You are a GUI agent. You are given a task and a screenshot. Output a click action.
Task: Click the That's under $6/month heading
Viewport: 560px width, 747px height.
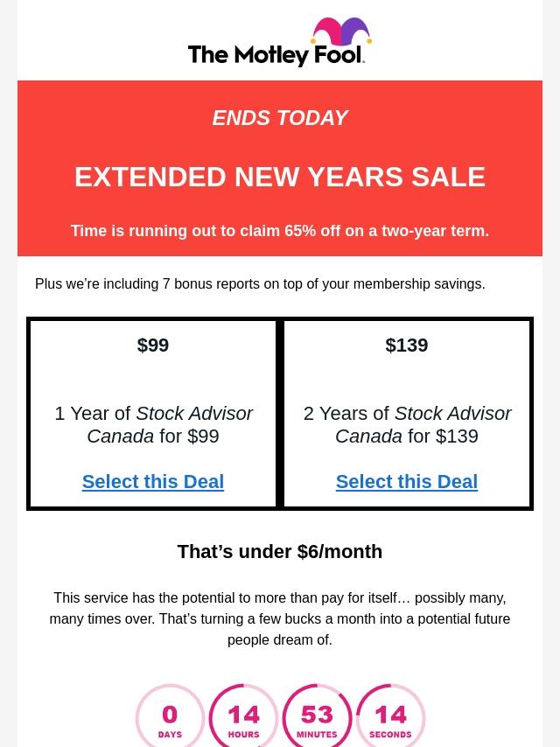pyautogui.click(x=280, y=551)
